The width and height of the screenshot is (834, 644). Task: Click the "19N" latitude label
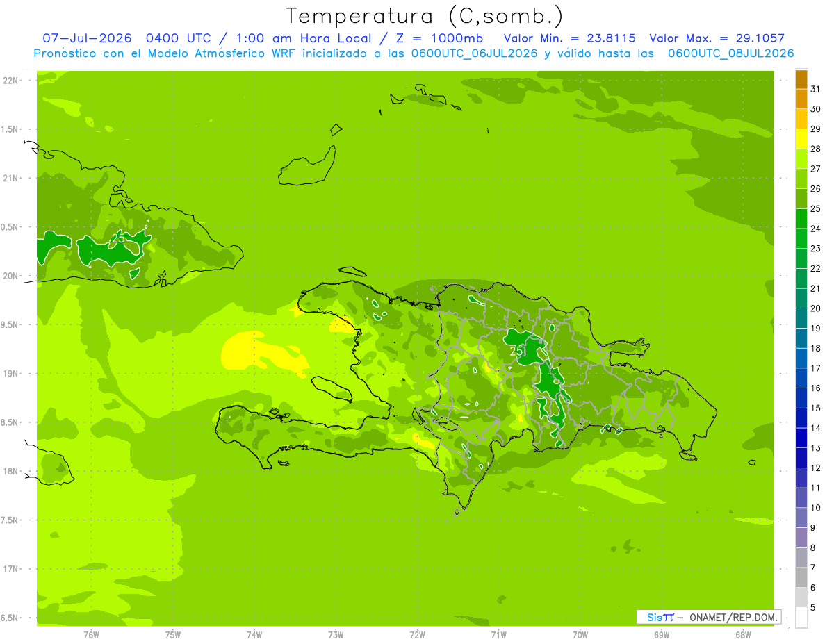click(x=10, y=373)
